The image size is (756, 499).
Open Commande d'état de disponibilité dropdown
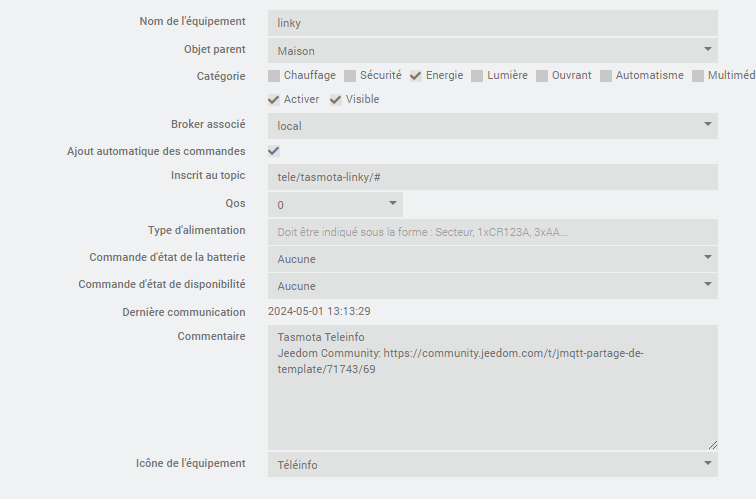tap(493, 286)
